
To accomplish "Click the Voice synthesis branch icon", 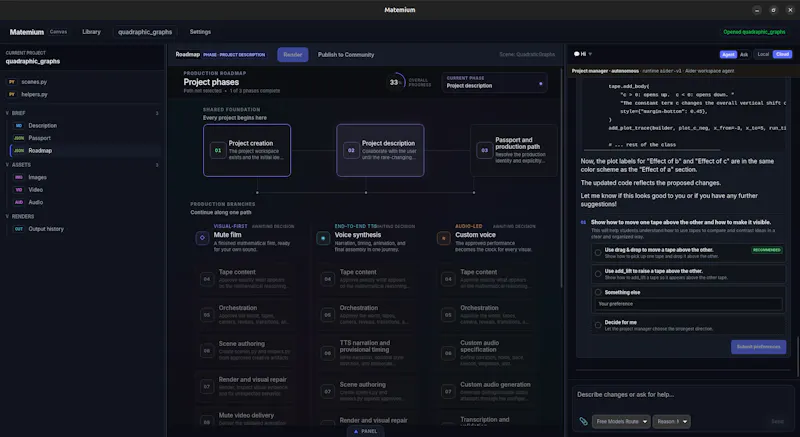I will pyautogui.click(x=323, y=238).
